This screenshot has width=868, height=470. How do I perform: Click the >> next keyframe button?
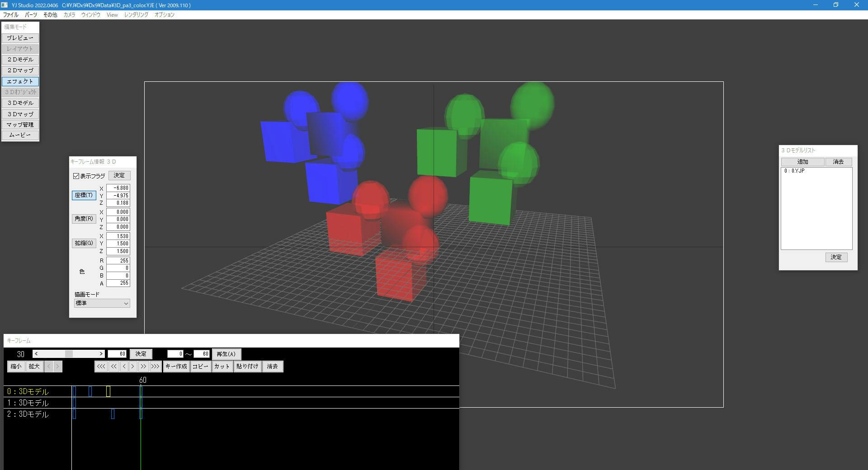(143, 367)
